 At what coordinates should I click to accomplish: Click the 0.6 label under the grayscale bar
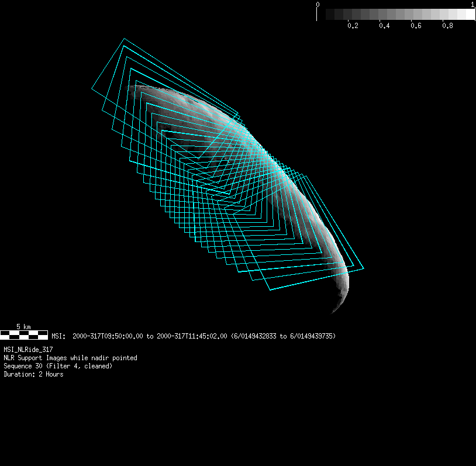[x=416, y=26]
